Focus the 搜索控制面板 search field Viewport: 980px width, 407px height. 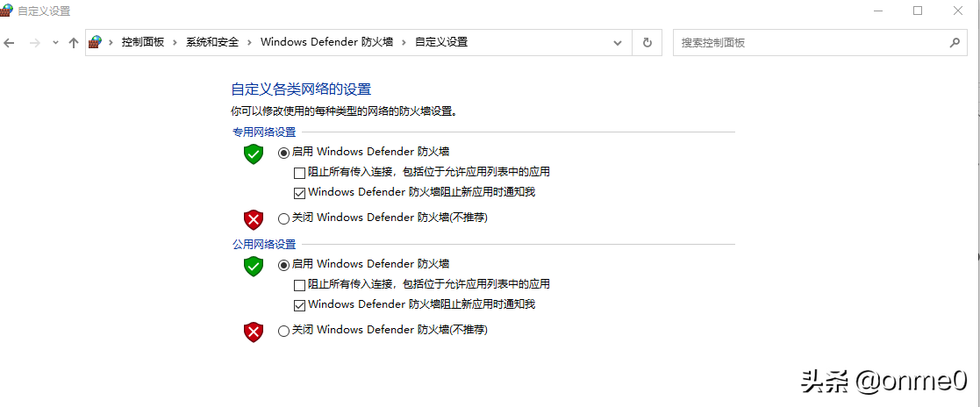pos(819,42)
